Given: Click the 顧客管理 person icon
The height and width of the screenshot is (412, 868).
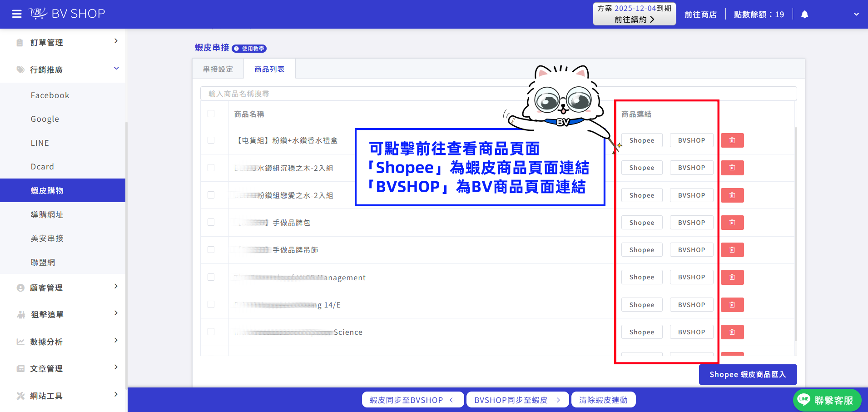Looking at the screenshot, I should (20, 288).
